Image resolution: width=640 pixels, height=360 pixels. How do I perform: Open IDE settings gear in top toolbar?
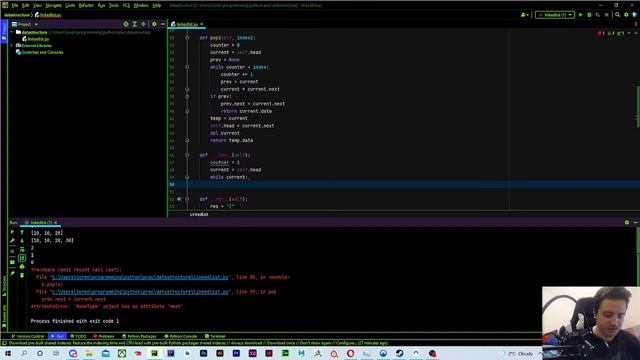click(x=626, y=15)
